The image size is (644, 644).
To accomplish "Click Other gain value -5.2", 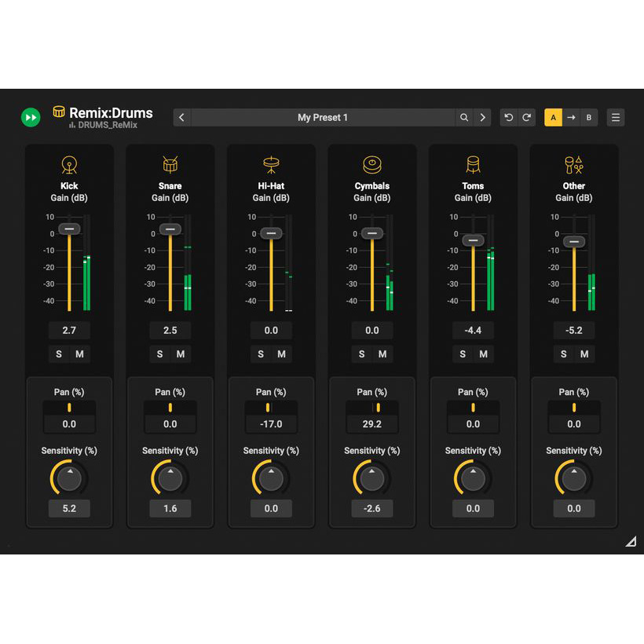I will (x=574, y=330).
